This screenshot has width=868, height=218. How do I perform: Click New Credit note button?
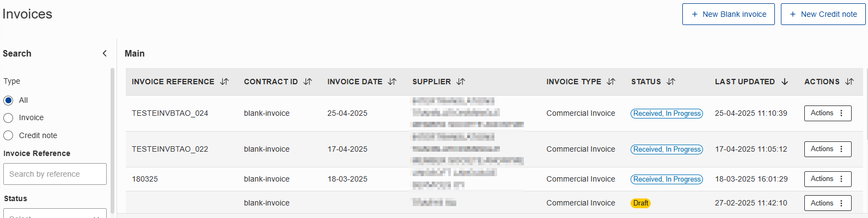pyautogui.click(x=823, y=14)
